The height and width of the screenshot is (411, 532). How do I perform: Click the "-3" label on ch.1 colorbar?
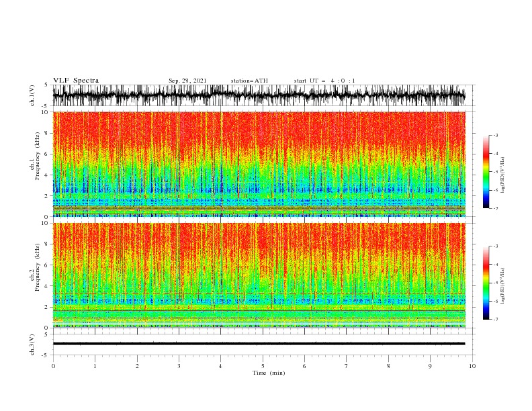(496, 135)
